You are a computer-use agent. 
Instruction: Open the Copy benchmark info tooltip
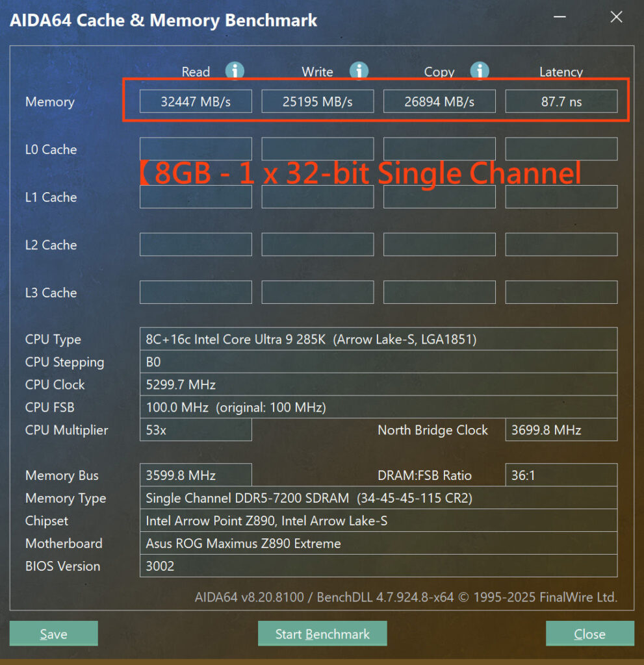click(x=480, y=71)
